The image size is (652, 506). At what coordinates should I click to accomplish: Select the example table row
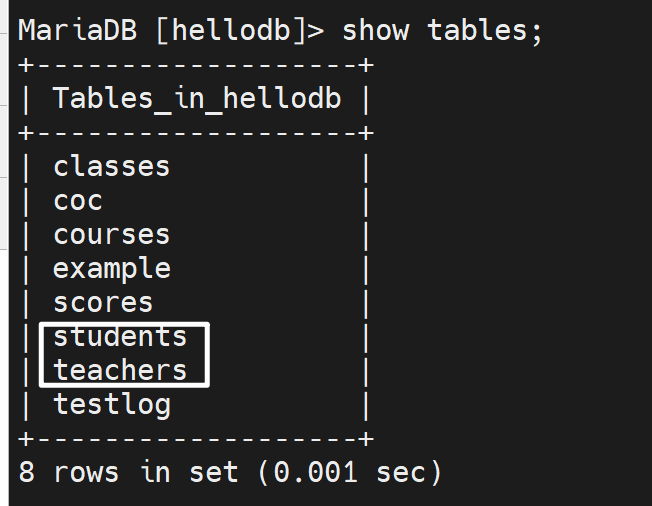pyautogui.click(x=111, y=269)
